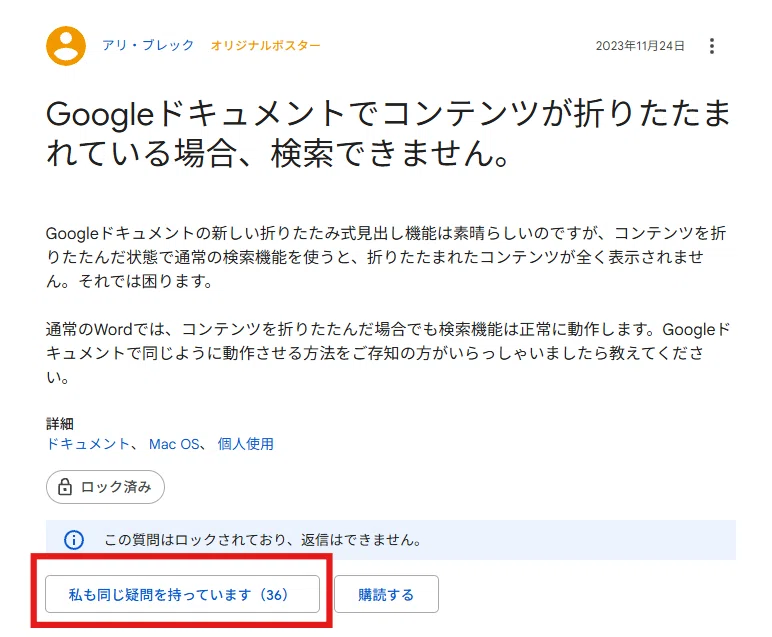Click the ロック済み chip

pyautogui.click(x=105, y=487)
